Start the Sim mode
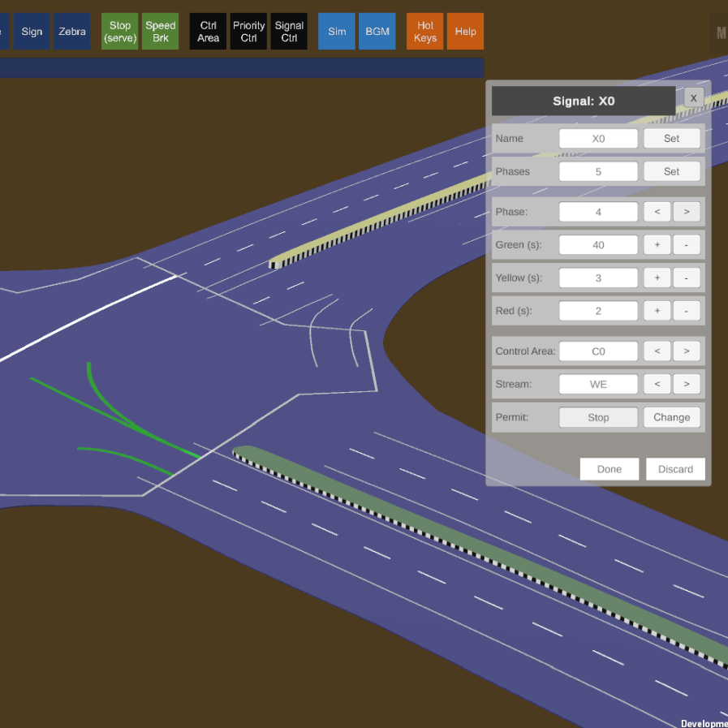The image size is (728, 728). click(337, 32)
